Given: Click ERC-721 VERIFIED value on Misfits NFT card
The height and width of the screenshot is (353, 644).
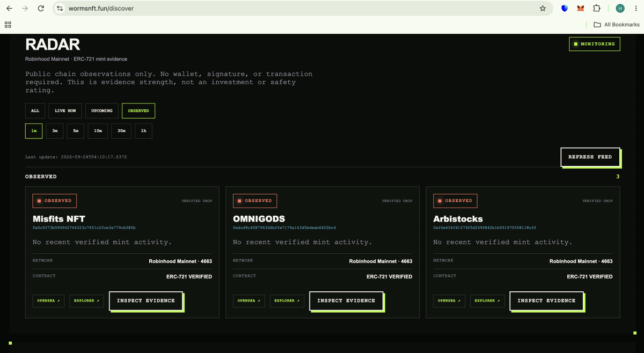Looking at the screenshot, I should pos(189,277).
